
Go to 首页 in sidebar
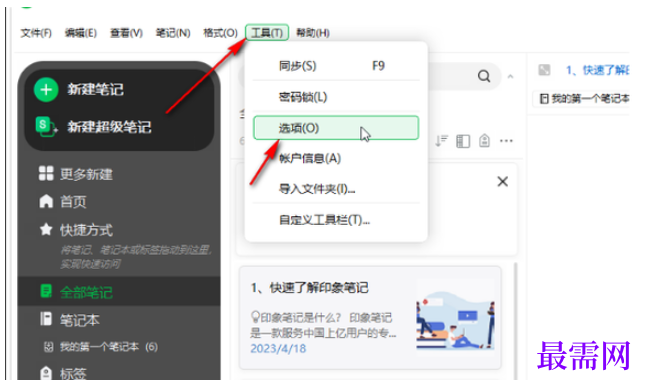coord(73,202)
